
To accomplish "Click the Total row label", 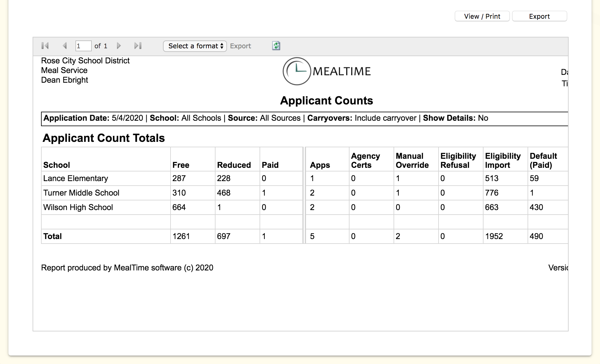I will (53, 236).
